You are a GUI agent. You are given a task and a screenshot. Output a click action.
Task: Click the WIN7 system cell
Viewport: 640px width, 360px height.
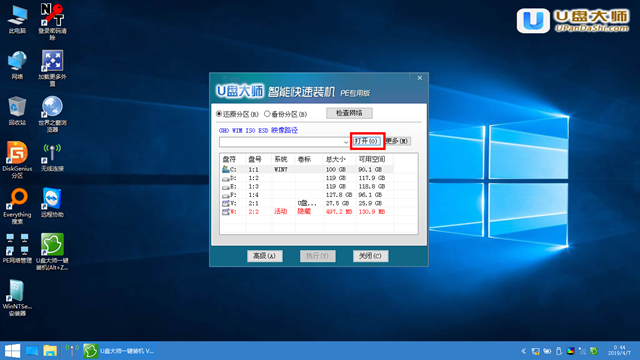pyautogui.click(x=281, y=169)
